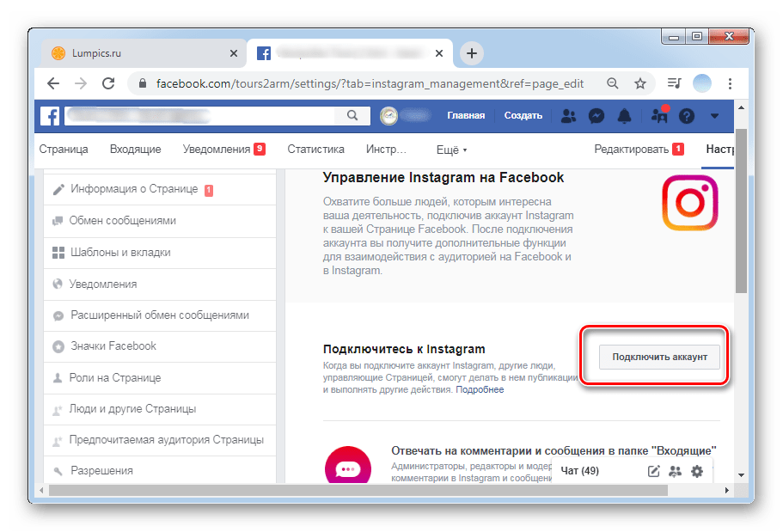Reload the page with refresh icon
The image size is (783, 532).
pos(108,83)
